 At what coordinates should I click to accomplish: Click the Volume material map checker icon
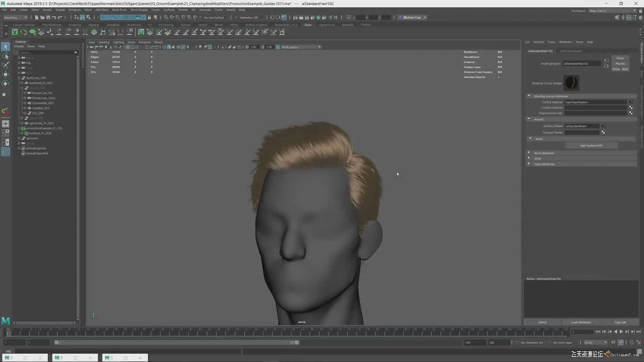tap(631, 108)
